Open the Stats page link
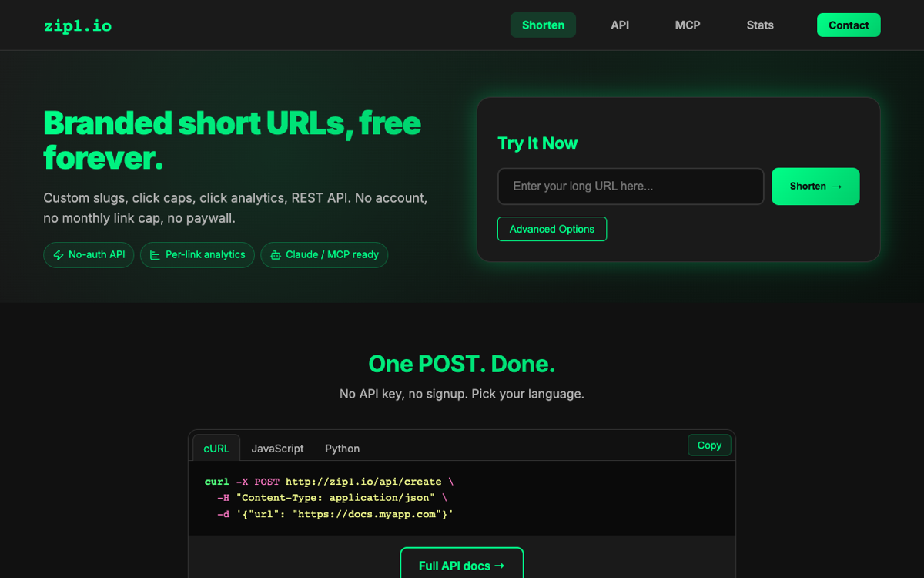Image resolution: width=924 pixels, height=578 pixels. tap(760, 25)
